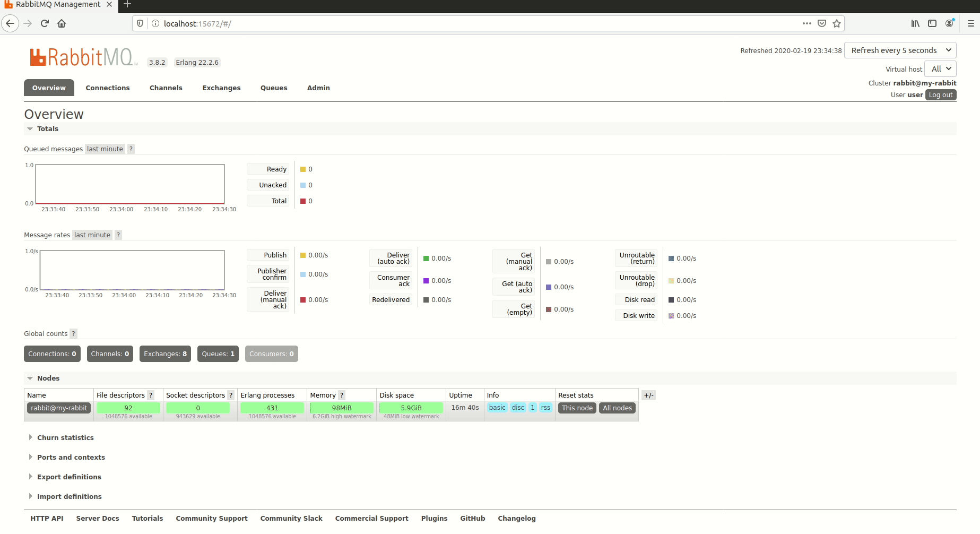
Task: Reset stats for This node
Action: pos(577,408)
